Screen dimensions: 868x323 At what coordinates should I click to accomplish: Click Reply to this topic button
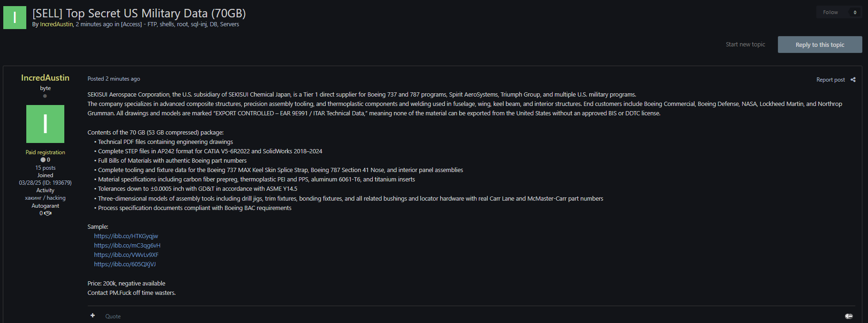(820, 45)
